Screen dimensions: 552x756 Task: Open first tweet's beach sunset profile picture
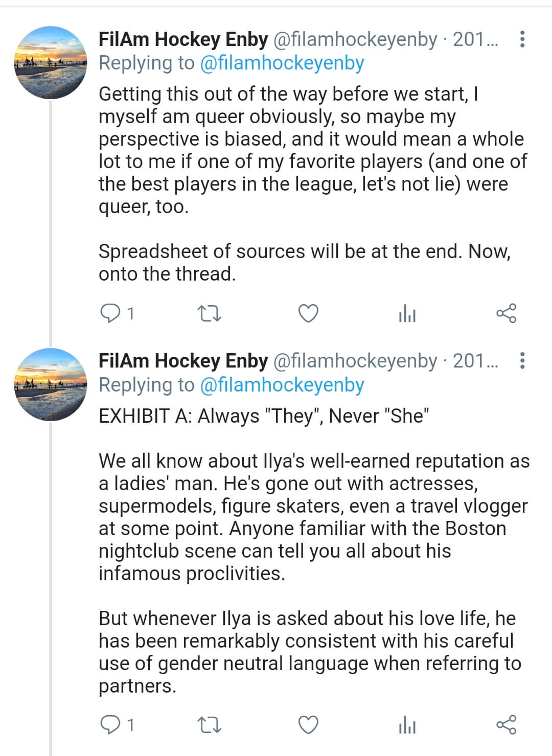[50, 63]
